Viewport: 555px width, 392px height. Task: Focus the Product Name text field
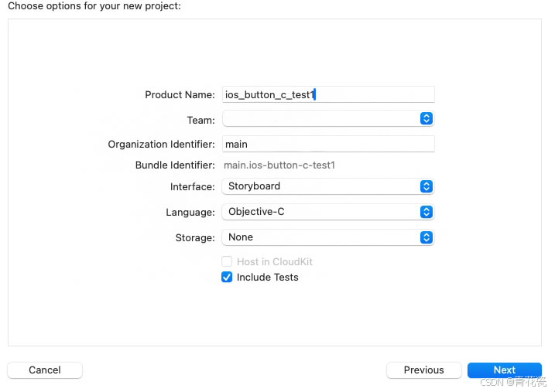click(x=328, y=94)
